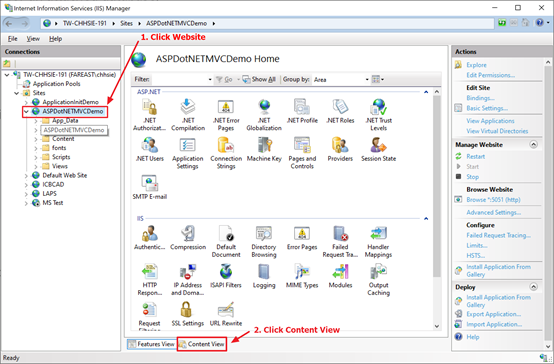Open the Default Document feature

pyautogui.click(x=226, y=241)
